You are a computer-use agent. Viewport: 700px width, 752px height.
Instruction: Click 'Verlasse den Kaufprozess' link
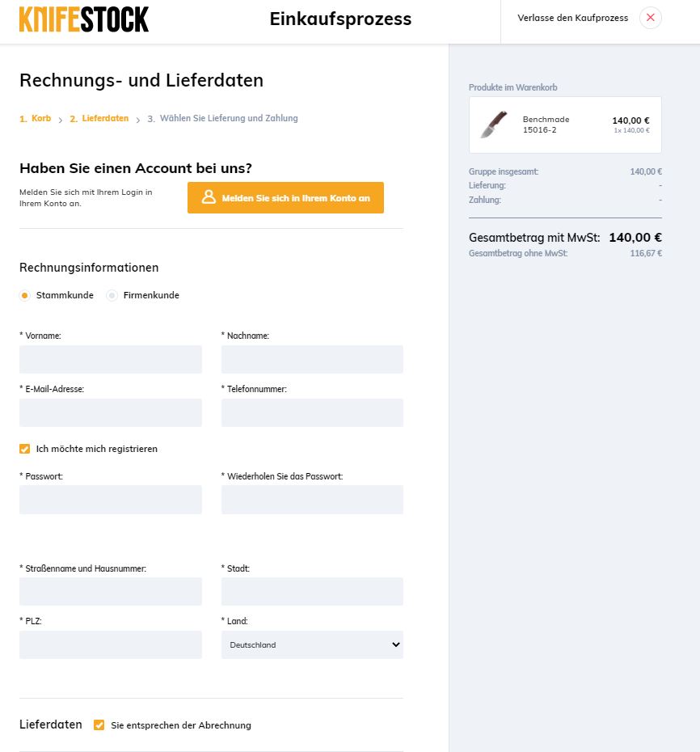tap(572, 18)
